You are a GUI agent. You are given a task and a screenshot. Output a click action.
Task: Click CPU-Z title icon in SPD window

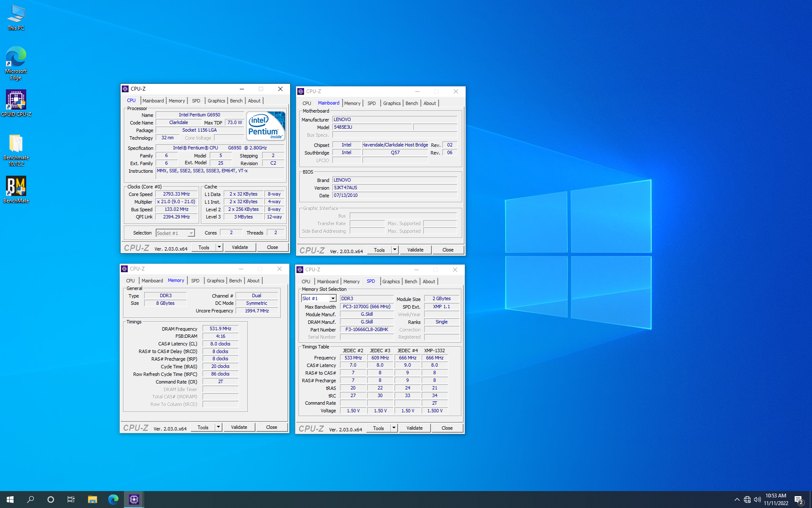[x=300, y=270]
